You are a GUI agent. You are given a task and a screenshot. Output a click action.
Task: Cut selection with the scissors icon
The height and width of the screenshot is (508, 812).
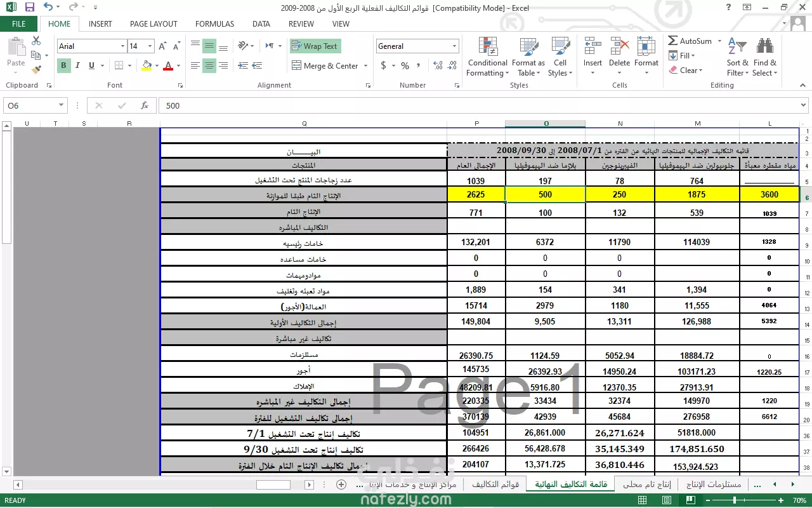[36, 41]
